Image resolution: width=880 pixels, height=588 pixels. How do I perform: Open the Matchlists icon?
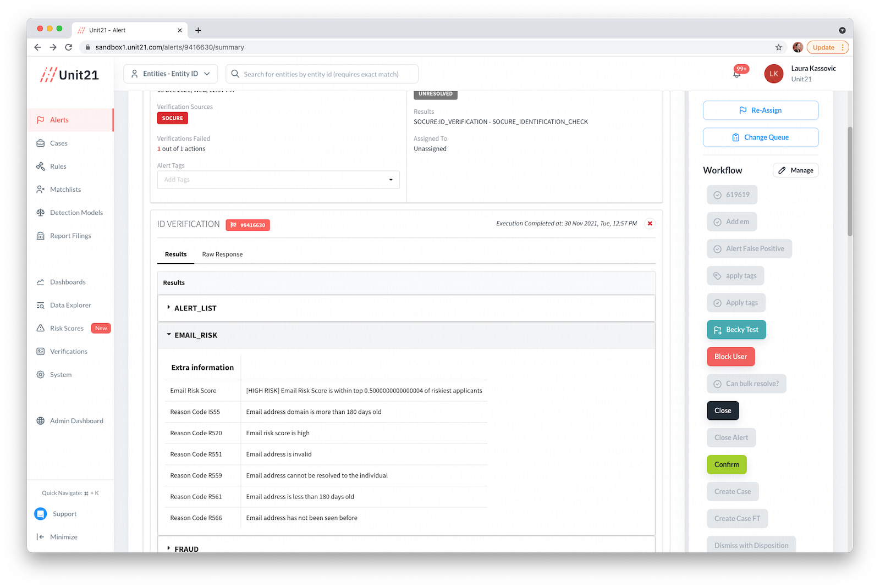pyautogui.click(x=41, y=190)
